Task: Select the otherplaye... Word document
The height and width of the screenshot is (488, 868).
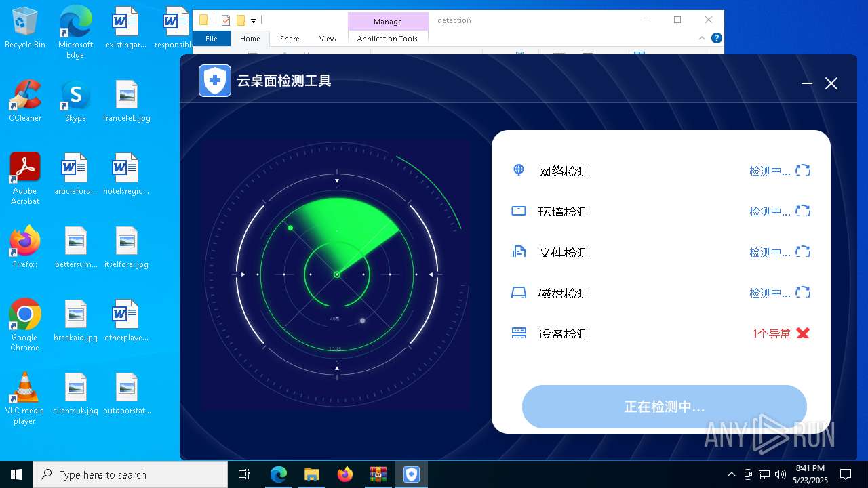Action: pos(126,321)
